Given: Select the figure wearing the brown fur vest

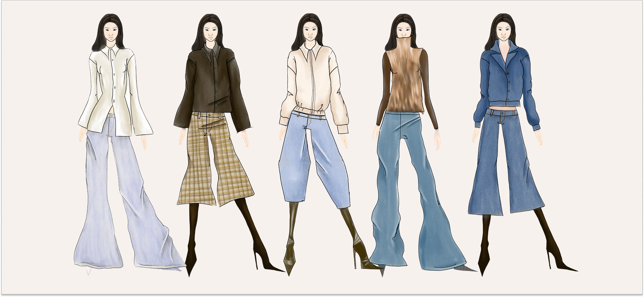Looking at the screenshot, I should tap(424, 145).
